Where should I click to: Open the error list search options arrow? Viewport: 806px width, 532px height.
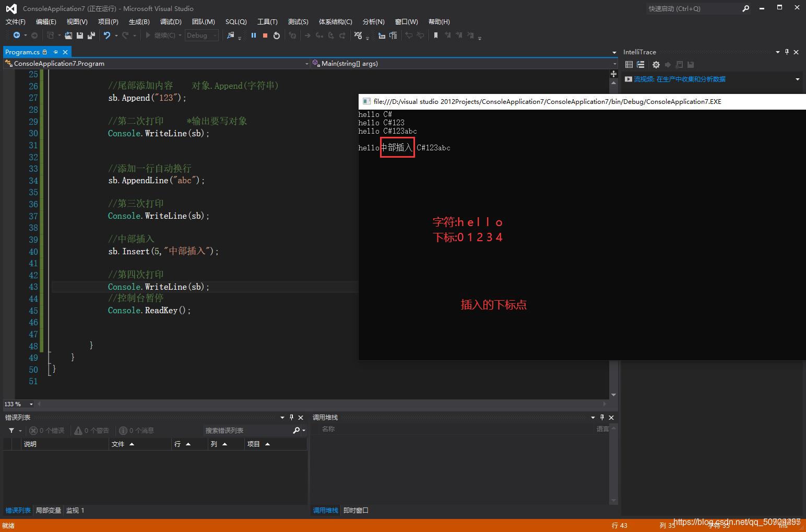click(304, 431)
